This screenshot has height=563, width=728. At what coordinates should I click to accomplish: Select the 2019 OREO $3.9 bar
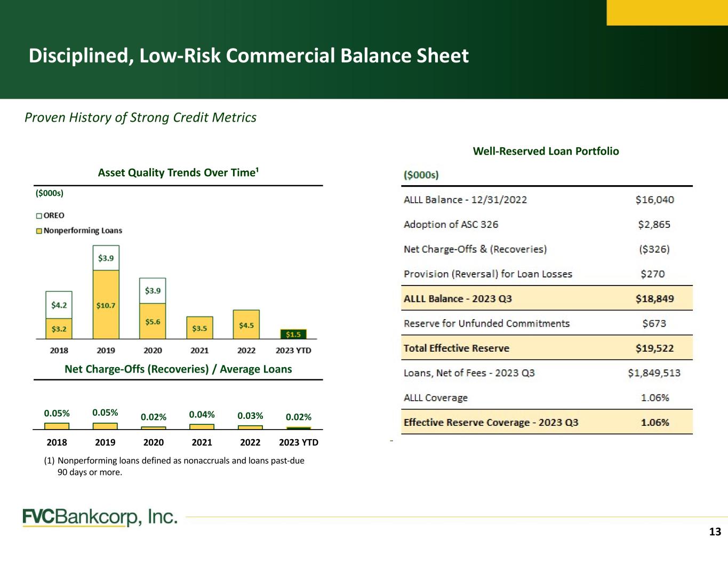pos(106,258)
